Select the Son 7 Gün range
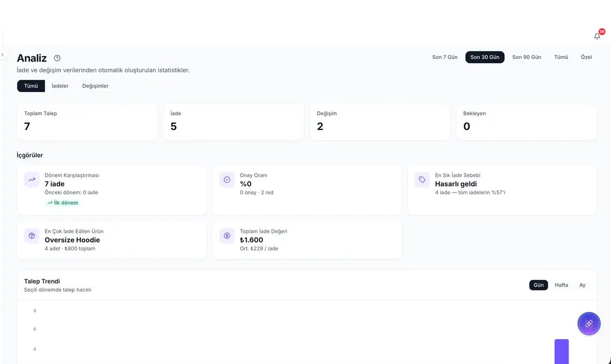The height and width of the screenshot is (364, 611). [445, 57]
